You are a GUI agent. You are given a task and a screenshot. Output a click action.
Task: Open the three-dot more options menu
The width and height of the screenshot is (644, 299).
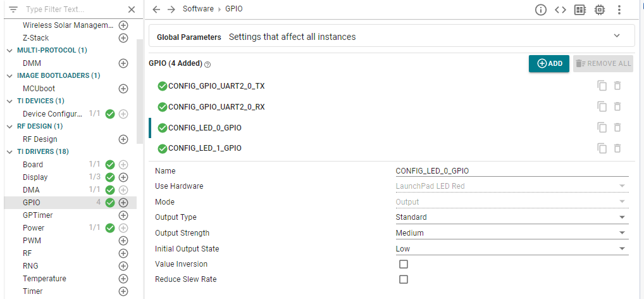619,10
